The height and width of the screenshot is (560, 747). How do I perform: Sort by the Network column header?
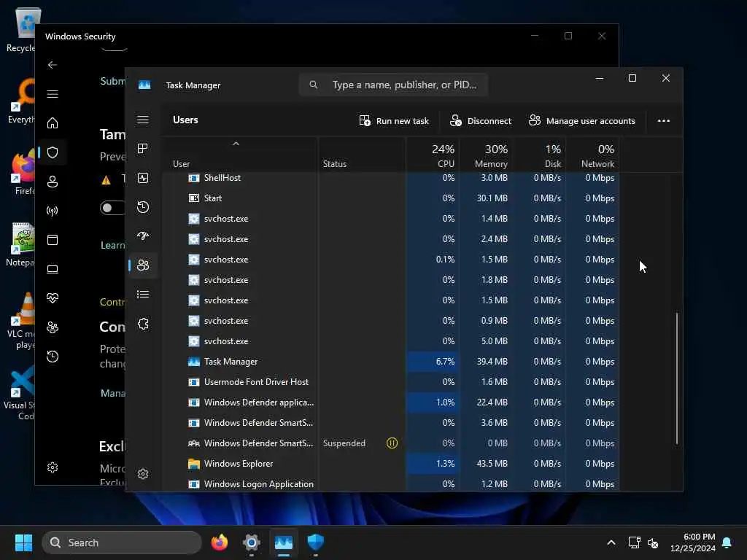[593, 156]
